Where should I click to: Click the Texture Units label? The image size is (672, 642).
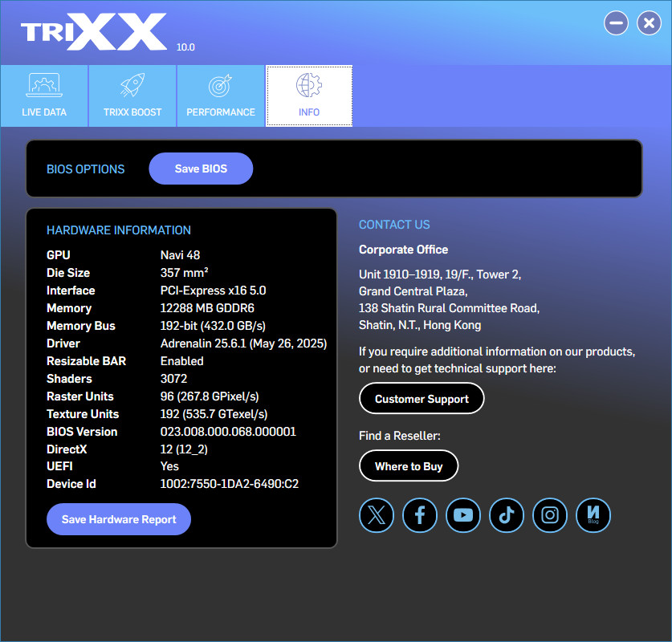click(83, 414)
